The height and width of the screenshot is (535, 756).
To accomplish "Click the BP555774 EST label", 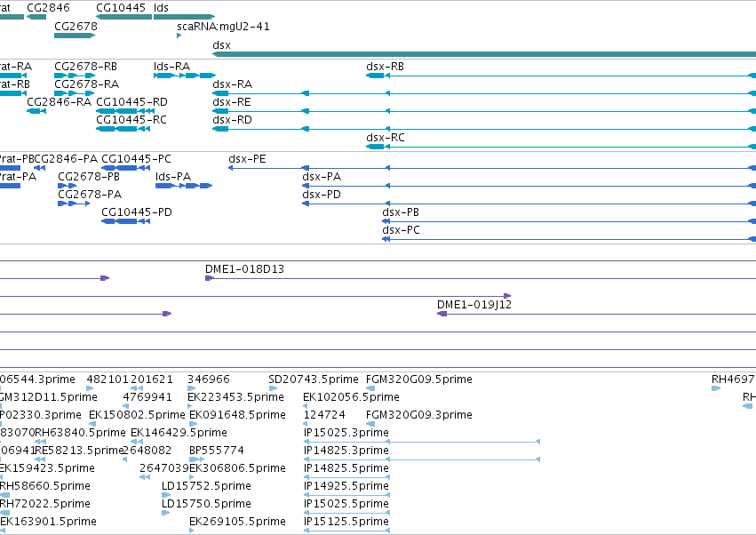I will click(217, 451).
